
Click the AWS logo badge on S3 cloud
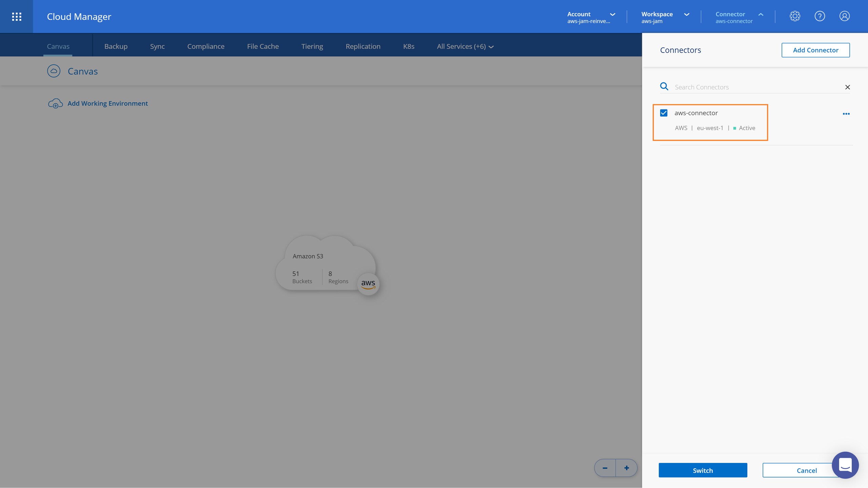coord(368,284)
